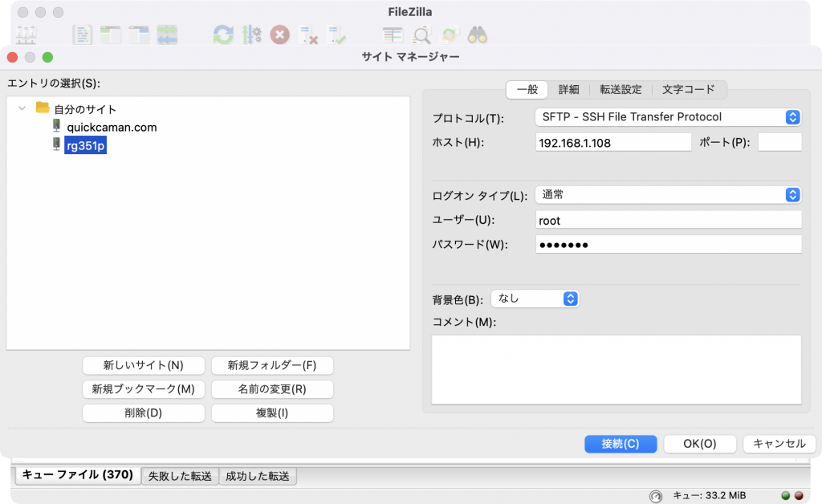The width and height of the screenshot is (822, 504).
Task: Open the 背景色 dropdown
Action: tap(535, 299)
